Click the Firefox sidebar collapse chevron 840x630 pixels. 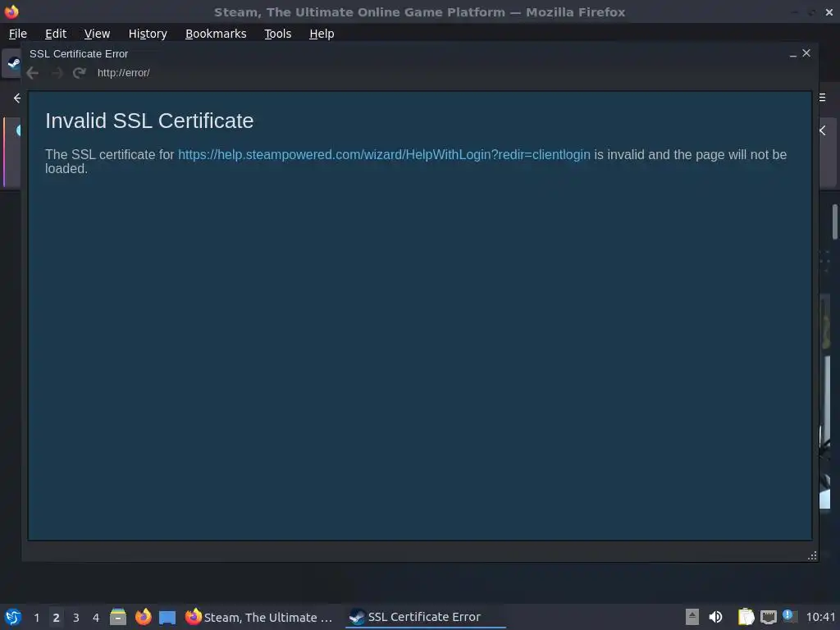[823, 130]
